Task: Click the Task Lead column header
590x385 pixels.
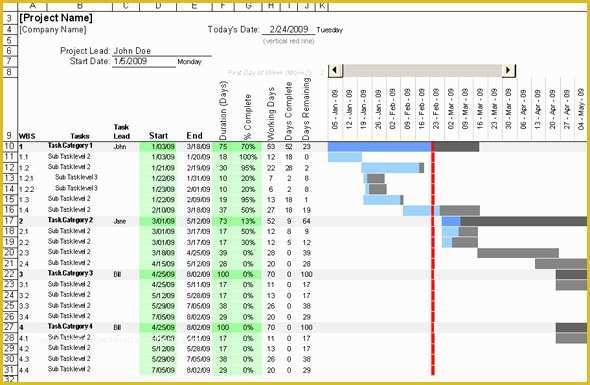Action: click(122, 132)
